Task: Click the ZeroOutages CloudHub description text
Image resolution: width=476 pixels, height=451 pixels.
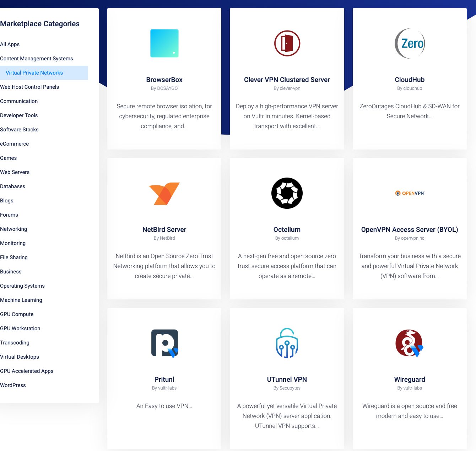Action: pos(410,111)
